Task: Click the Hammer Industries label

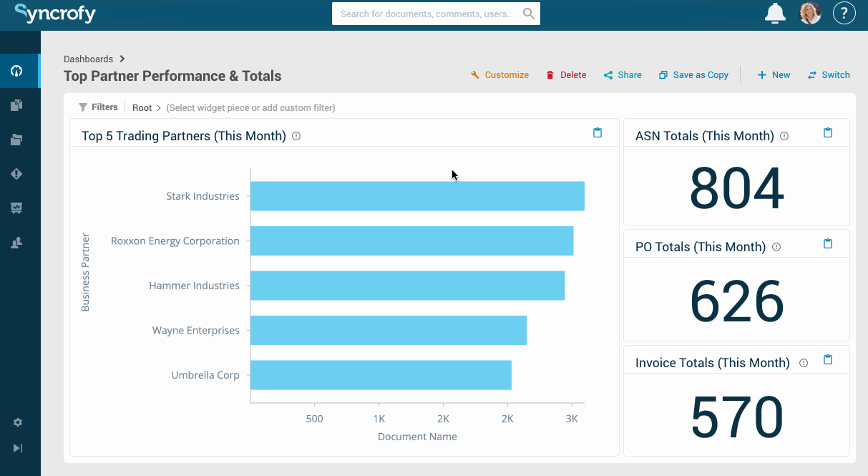Action: coord(194,286)
